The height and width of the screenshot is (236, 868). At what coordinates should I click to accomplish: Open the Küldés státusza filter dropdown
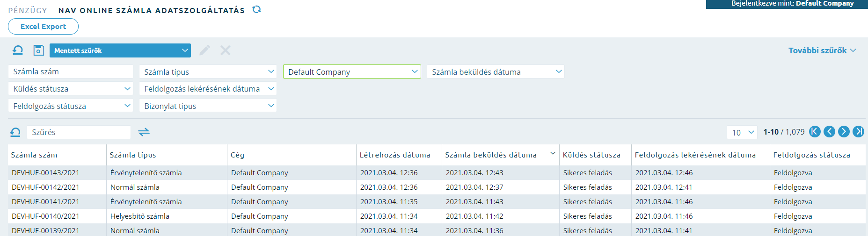coord(71,89)
